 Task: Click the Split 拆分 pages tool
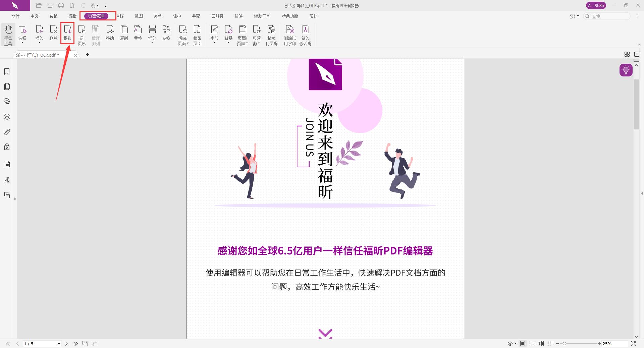pyautogui.click(x=152, y=33)
